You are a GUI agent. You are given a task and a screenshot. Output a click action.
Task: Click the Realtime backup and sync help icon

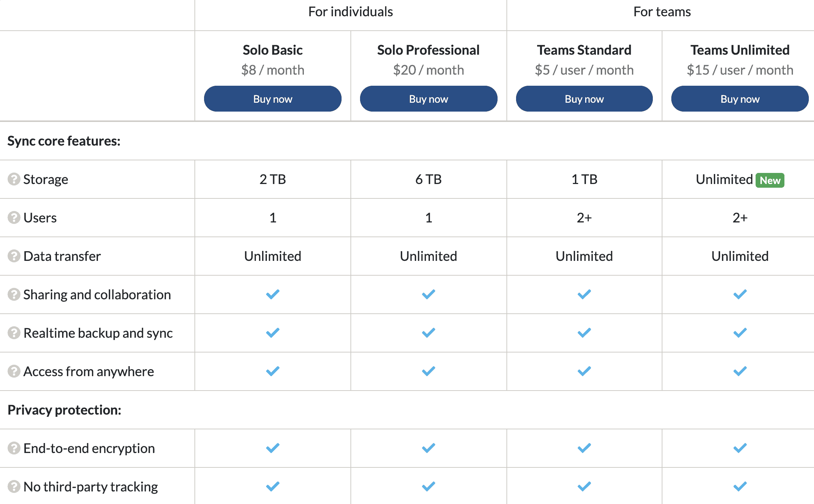(14, 333)
